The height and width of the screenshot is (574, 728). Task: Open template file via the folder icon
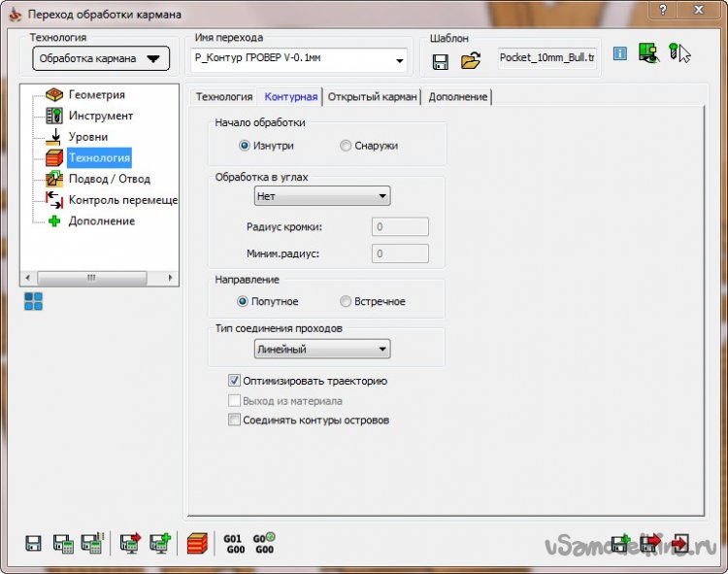(x=471, y=62)
